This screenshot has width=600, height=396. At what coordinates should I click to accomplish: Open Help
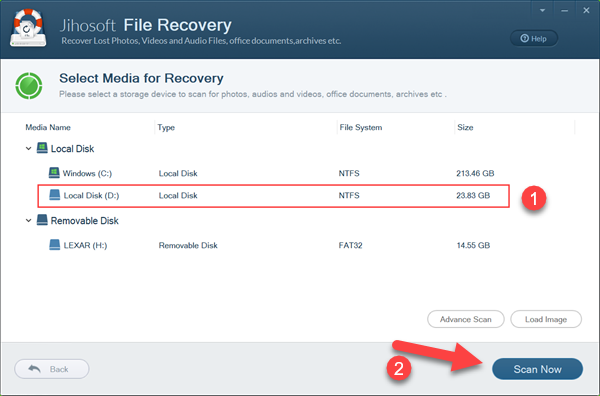[534, 38]
